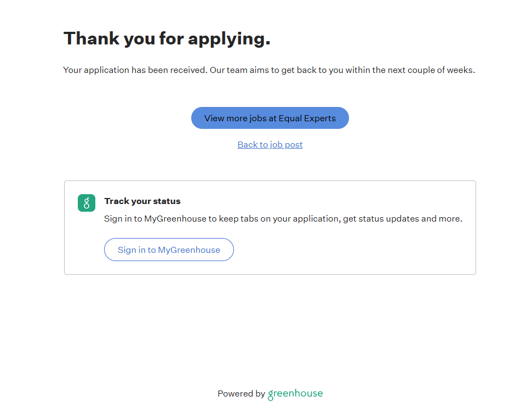Click the "Powered by" footer text
Image resolution: width=532 pixels, height=413 pixels.
coord(241,394)
